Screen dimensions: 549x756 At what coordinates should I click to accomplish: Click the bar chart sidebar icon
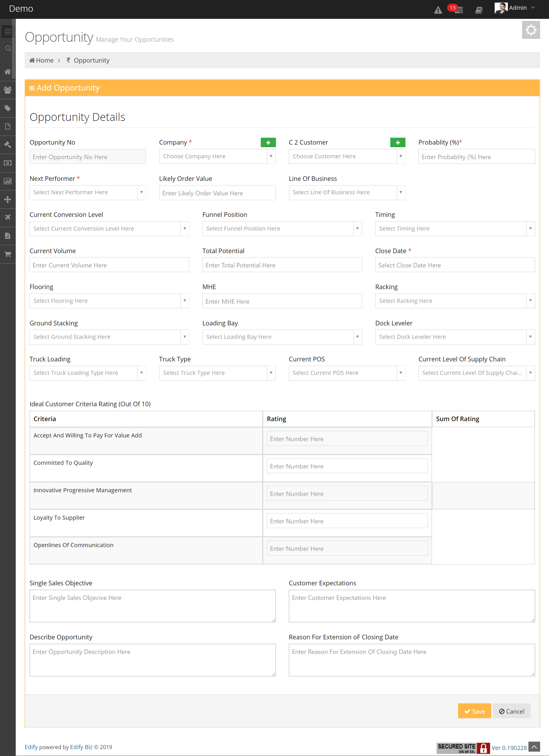click(x=8, y=181)
